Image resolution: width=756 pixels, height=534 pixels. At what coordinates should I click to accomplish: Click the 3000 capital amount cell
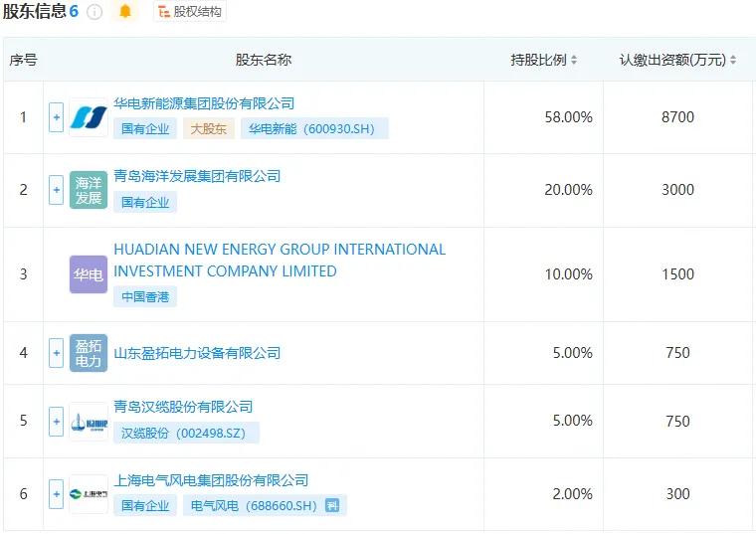click(677, 190)
